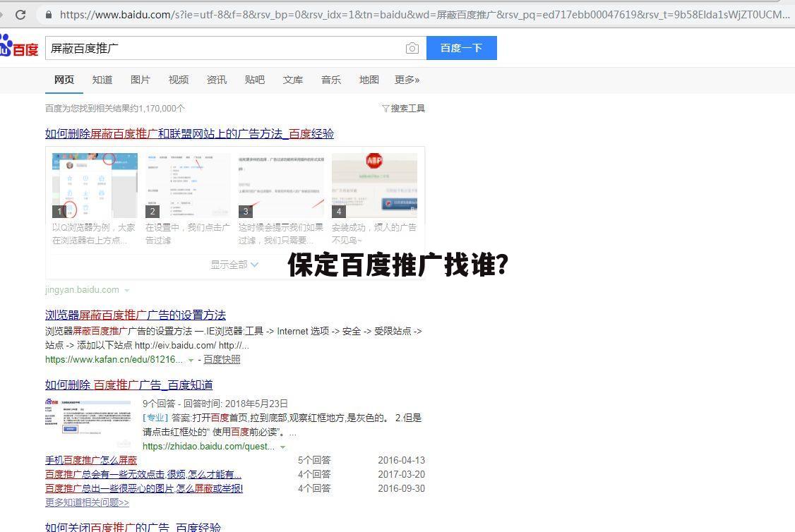Click the HTTPS lock icon in address bar

tap(47, 14)
